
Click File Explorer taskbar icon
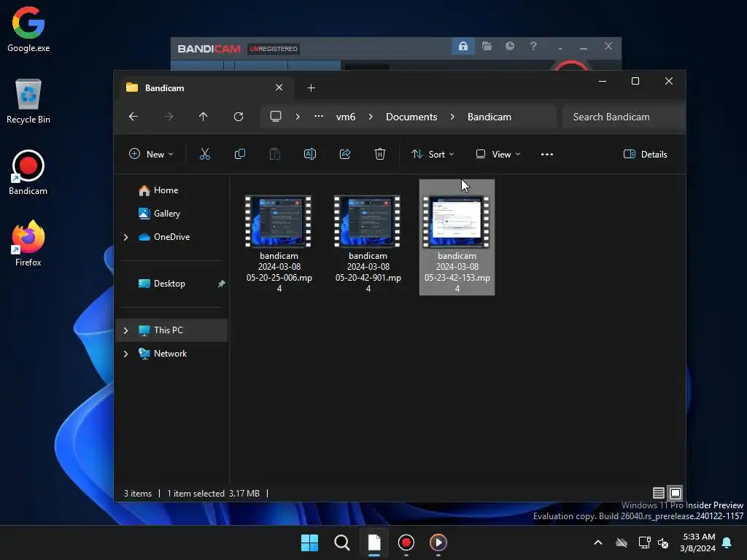tap(374, 542)
